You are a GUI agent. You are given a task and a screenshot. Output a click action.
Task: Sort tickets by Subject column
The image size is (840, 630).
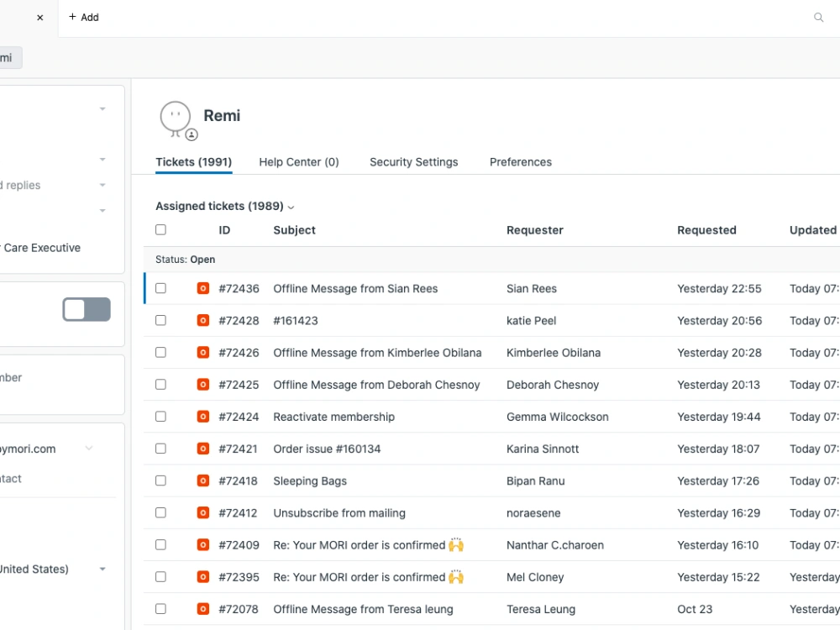(x=294, y=230)
